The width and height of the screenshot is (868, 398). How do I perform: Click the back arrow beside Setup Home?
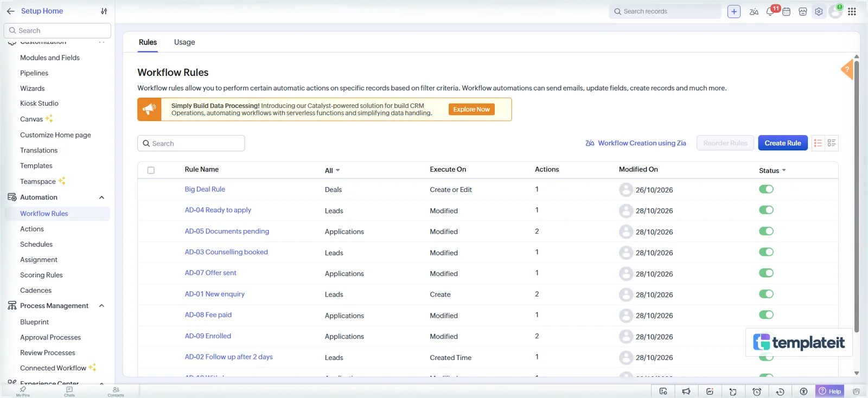pos(11,11)
